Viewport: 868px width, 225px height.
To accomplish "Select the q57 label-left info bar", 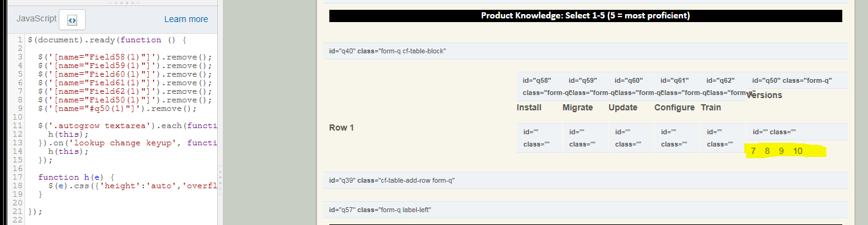I will click(x=586, y=210).
